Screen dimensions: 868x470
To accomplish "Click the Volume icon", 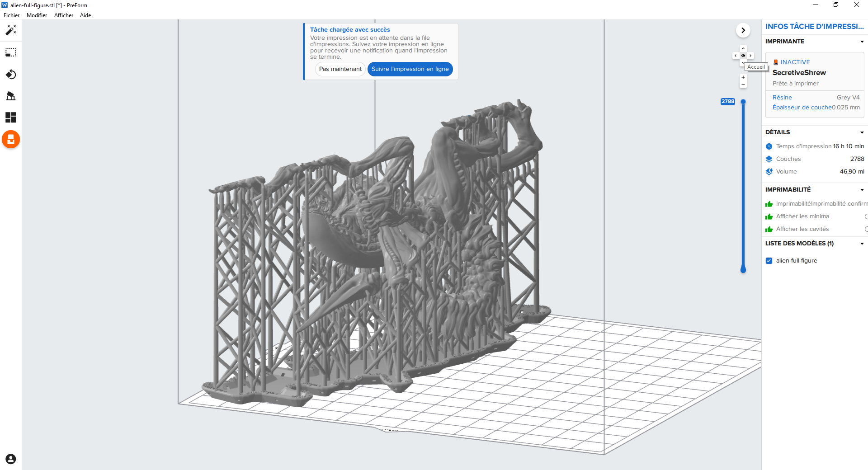I will click(x=769, y=172).
